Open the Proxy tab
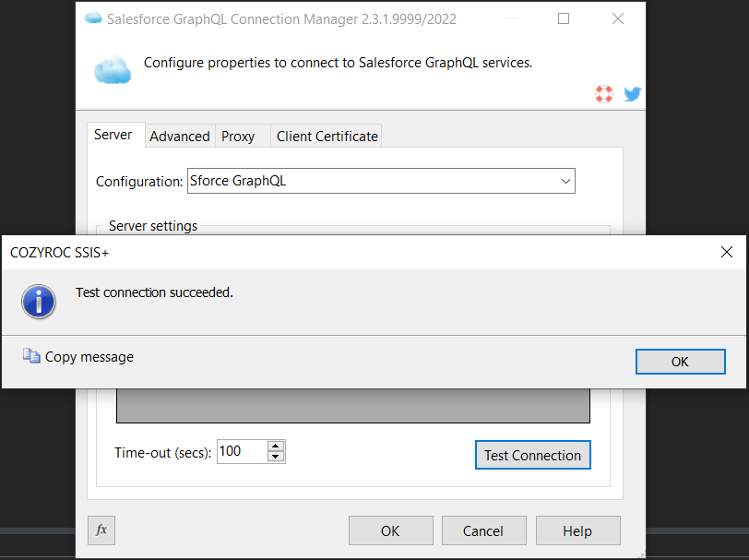This screenshot has height=560, width=749. click(x=238, y=136)
